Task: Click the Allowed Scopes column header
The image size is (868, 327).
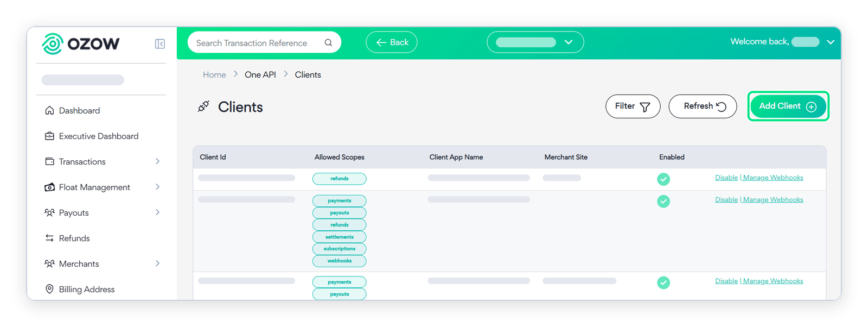Action: (340, 157)
